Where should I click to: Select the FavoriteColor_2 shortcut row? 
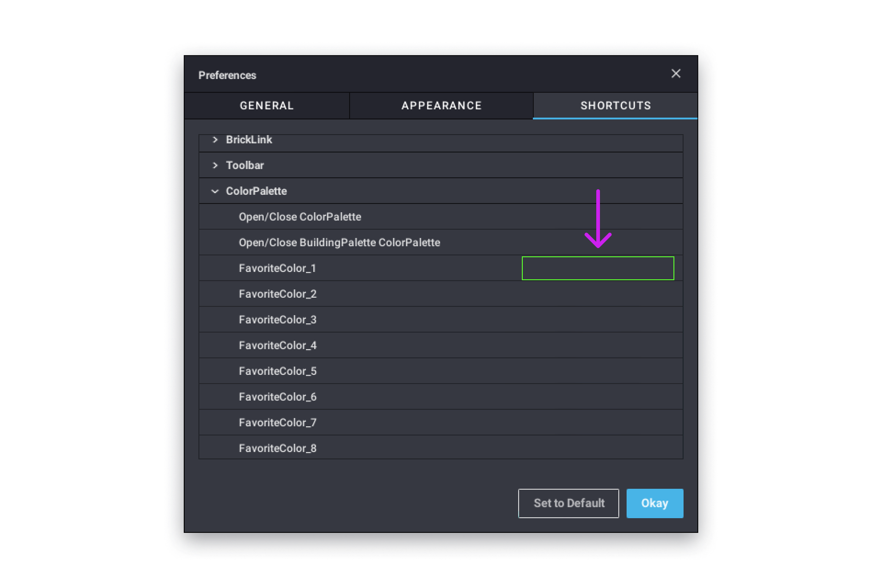(441, 294)
